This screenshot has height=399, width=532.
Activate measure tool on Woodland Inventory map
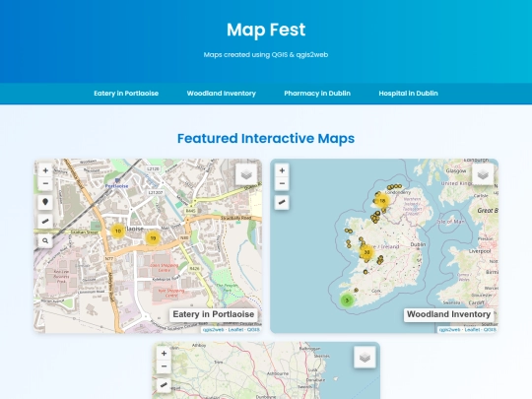pyautogui.click(x=282, y=203)
